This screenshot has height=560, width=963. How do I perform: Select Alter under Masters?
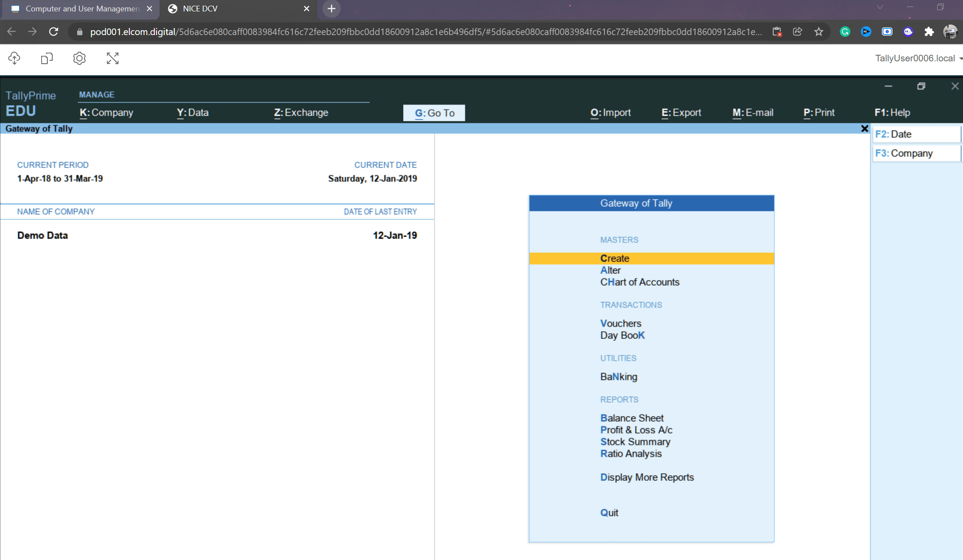(611, 270)
